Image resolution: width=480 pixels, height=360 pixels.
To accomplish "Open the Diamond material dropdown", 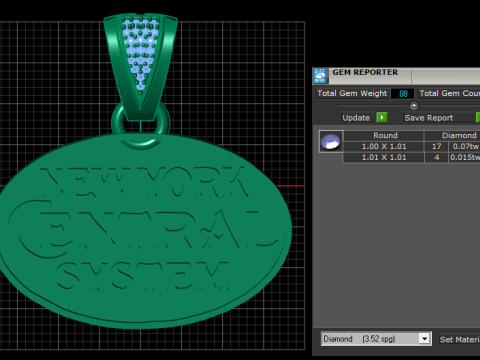I will point(424,339).
